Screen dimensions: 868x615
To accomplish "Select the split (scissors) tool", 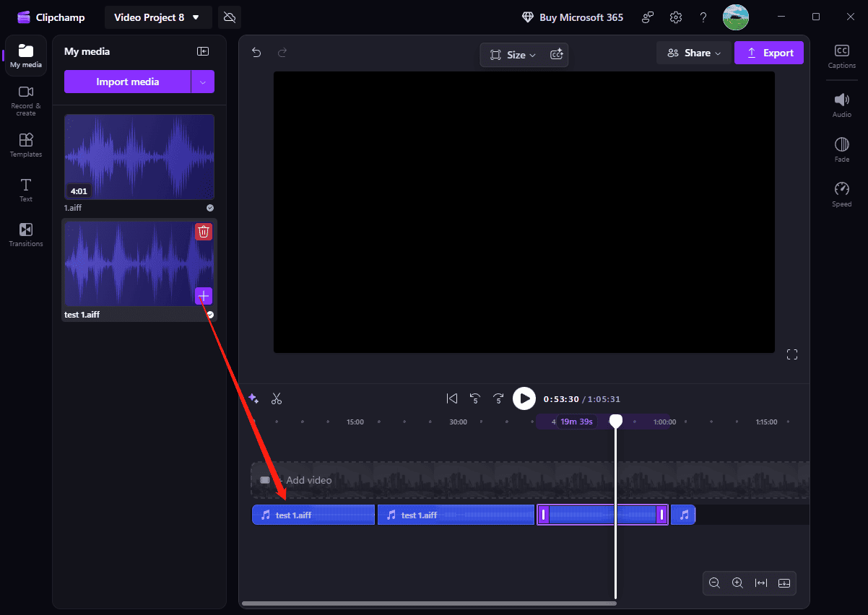I will tap(277, 398).
